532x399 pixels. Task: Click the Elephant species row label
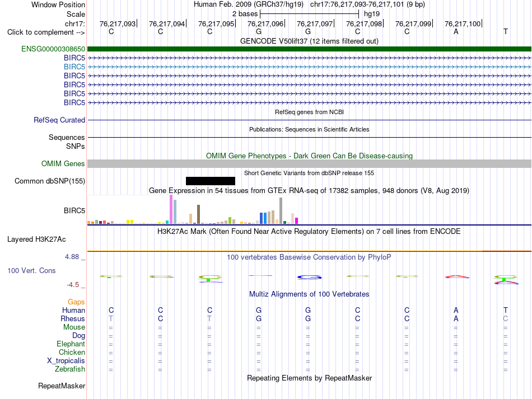(x=71, y=344)
